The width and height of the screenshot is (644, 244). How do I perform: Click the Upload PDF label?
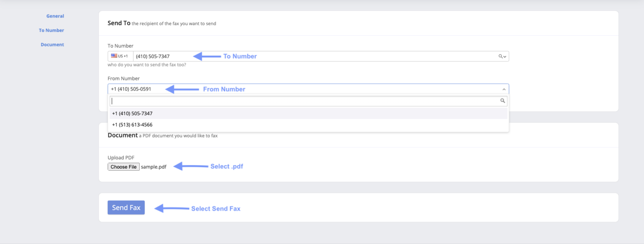click(x=121, y=158)
